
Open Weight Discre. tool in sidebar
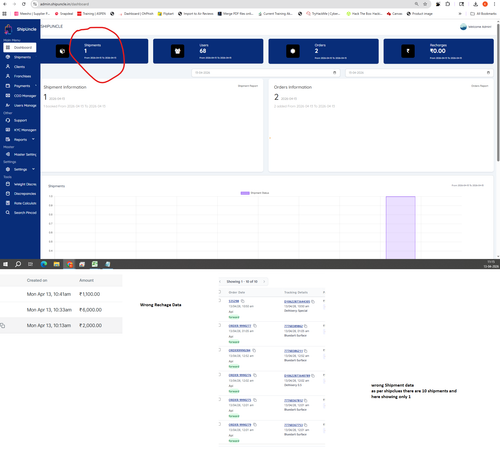[x=21, y=184]
